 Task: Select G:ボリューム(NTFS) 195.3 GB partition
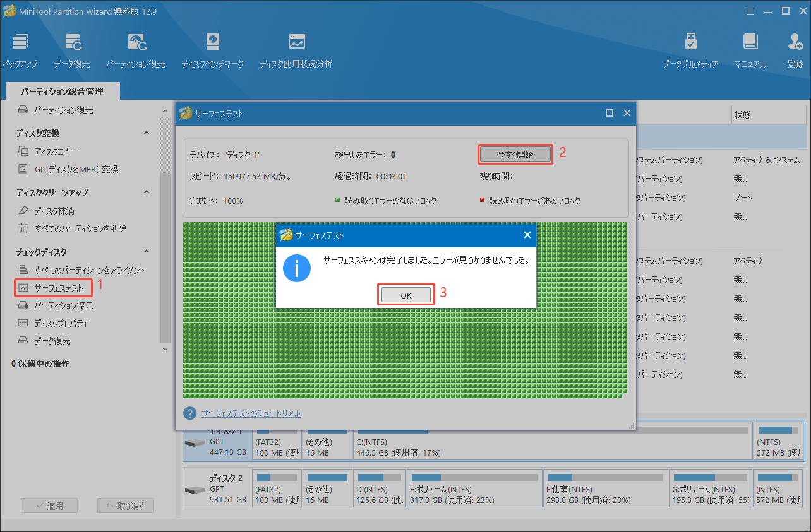click(x=711, y=487)
